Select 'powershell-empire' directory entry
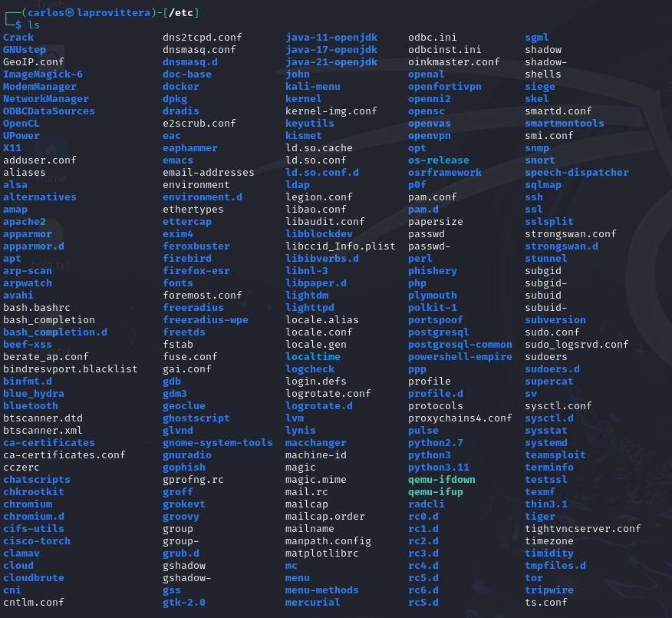 [460, 356]
